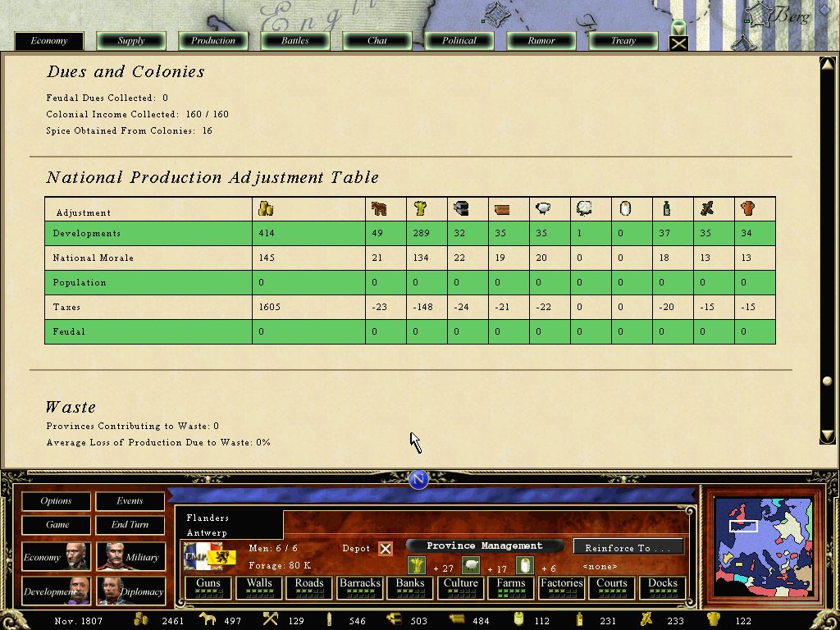Select Factories development button

pos(561,587)
